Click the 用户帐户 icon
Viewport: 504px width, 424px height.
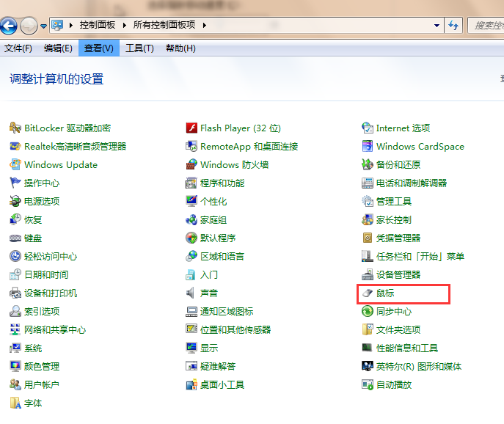[x=15, y=384]
